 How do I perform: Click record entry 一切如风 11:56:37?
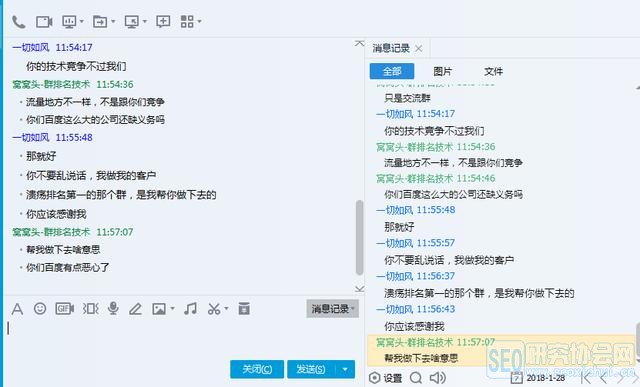(415, 276)
